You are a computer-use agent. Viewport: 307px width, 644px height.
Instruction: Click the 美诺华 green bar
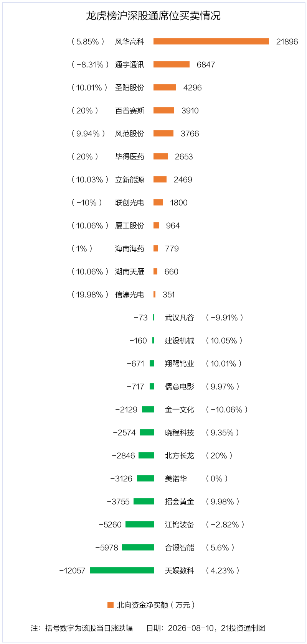coord(145,478)
